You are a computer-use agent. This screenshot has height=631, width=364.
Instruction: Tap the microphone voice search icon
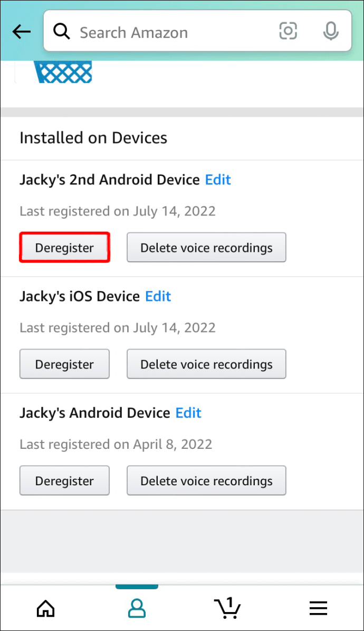click(331, 32)
